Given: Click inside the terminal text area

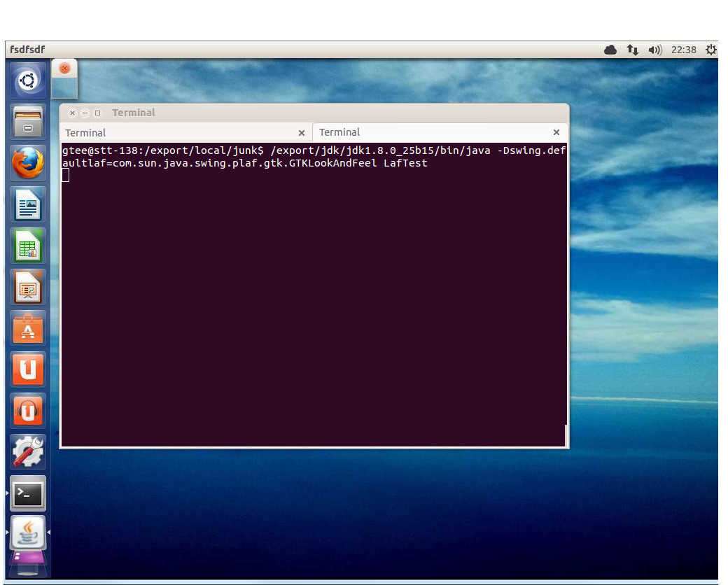Looking at the screenshot, I should [314, 301].
